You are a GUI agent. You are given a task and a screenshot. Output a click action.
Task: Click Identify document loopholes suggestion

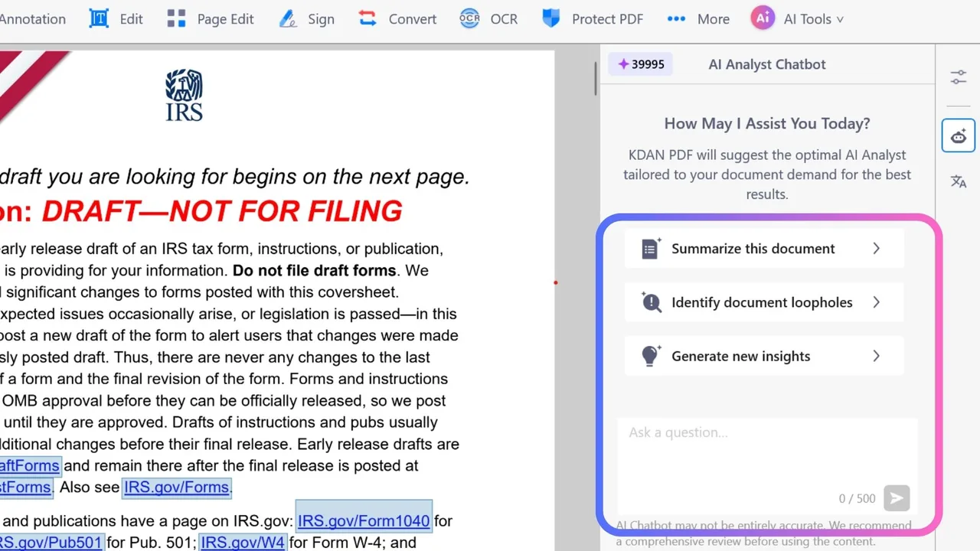[x=764, y=302]
